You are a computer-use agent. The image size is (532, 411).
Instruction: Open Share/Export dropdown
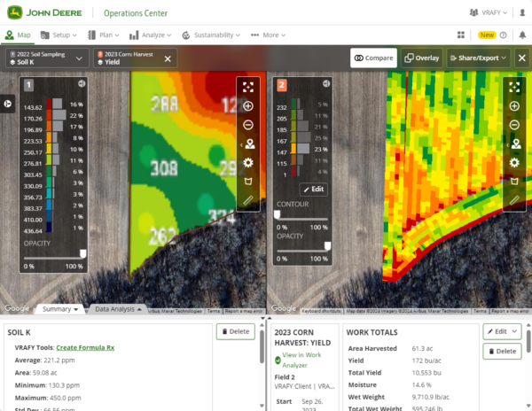coord(479,58)
